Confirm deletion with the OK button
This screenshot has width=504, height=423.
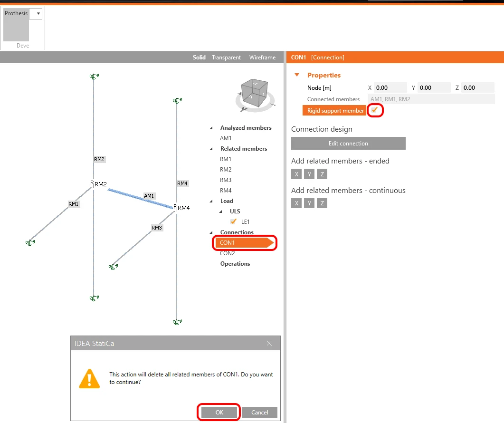219,412
